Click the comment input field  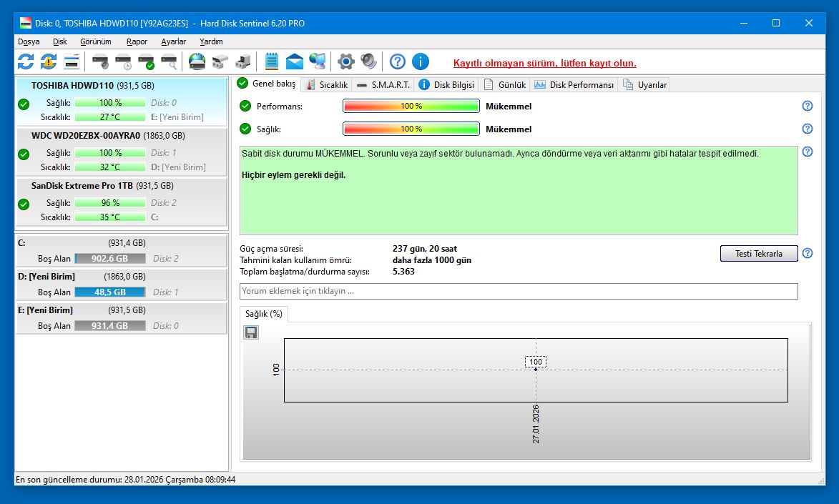point(518,291)
